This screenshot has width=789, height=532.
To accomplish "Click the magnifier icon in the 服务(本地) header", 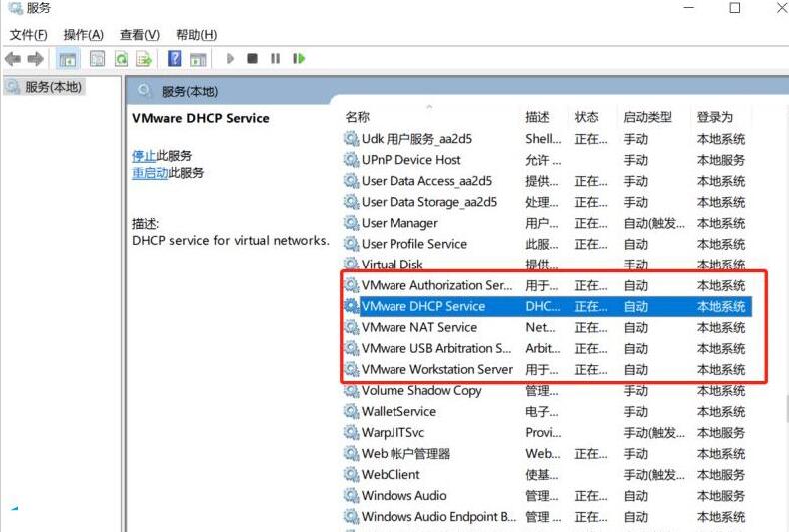I will pyautogui.click(x=144, y=91).
